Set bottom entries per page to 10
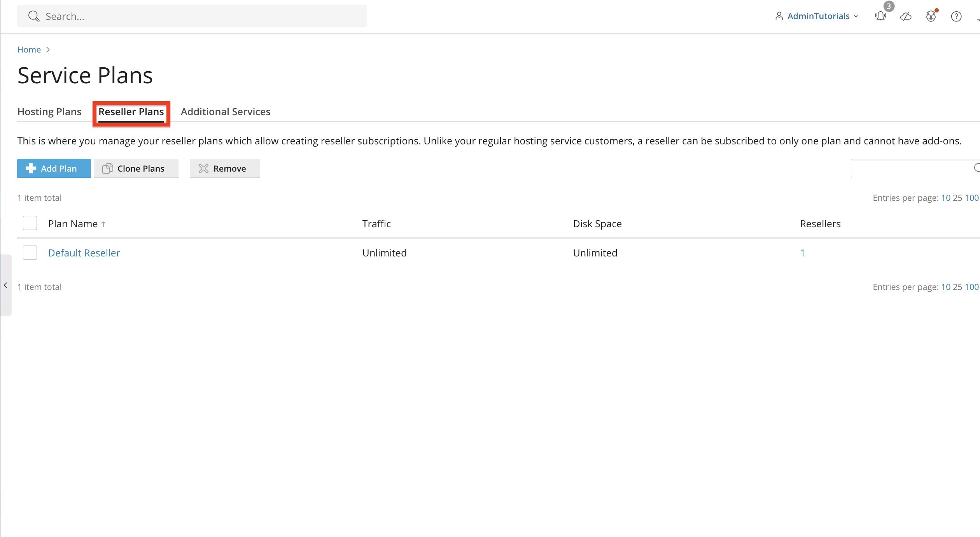 pos(946,287)
